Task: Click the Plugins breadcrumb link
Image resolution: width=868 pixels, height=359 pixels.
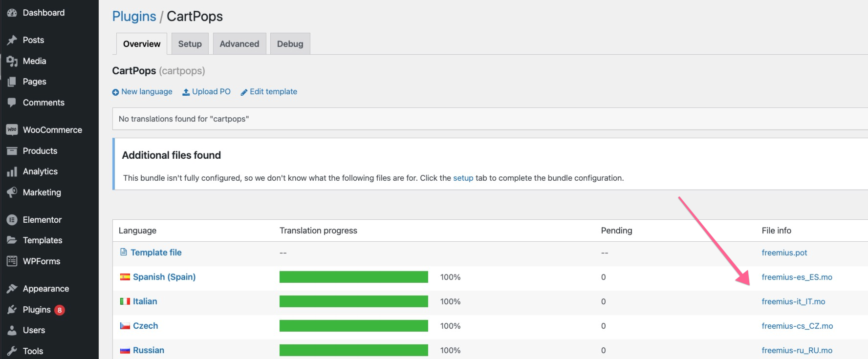Action: point(134,17)
